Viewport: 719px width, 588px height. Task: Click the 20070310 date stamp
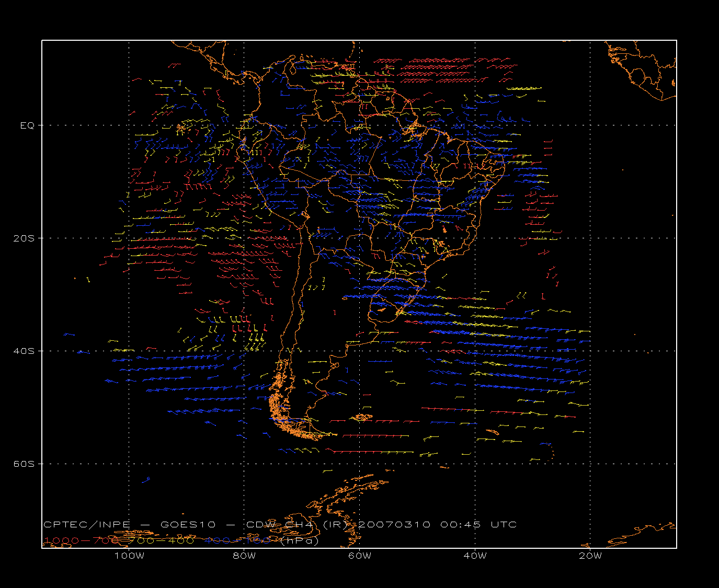coord(394,525)
